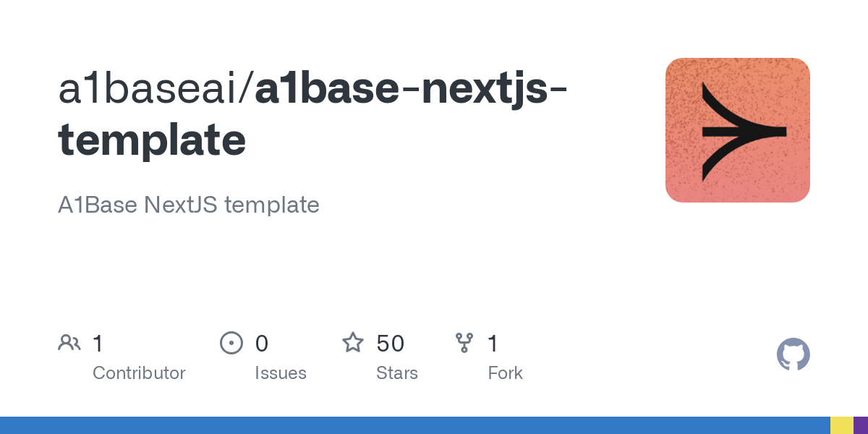Click the issues count of 0
Image resolution: width=868 pixels, height=434 pixels.
click(261, 344)
